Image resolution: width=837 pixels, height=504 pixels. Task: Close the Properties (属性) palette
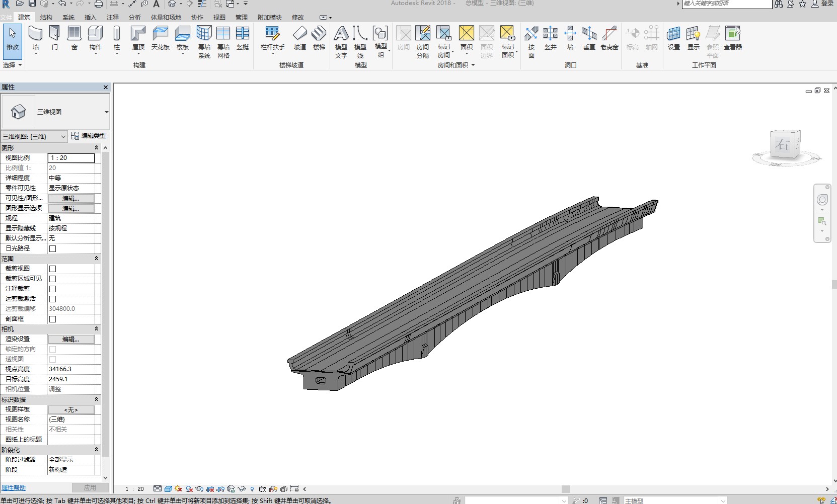[x=106, y=87]
